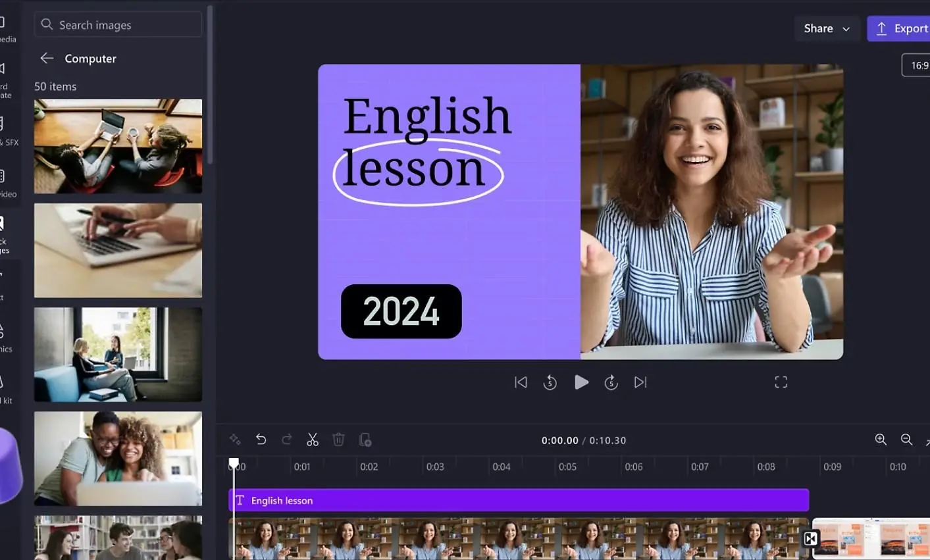
Task: Open the brand kit sidebar tab
Action: (7, 390)
